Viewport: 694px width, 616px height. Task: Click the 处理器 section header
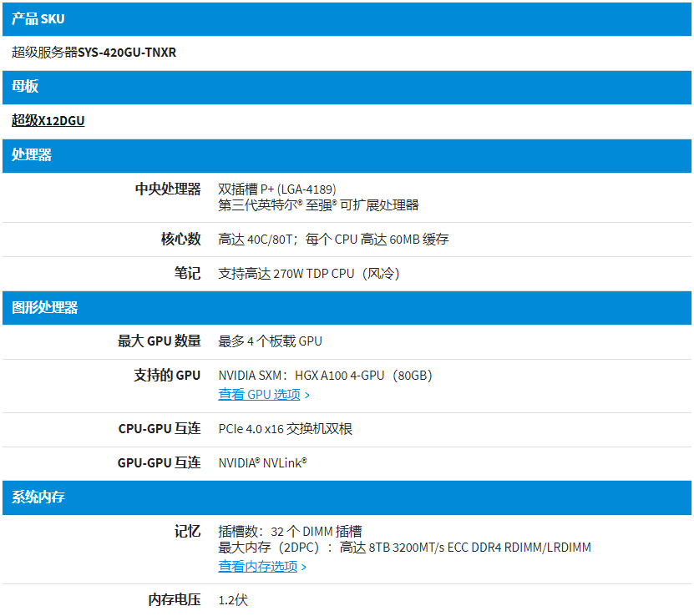point(32,155)
